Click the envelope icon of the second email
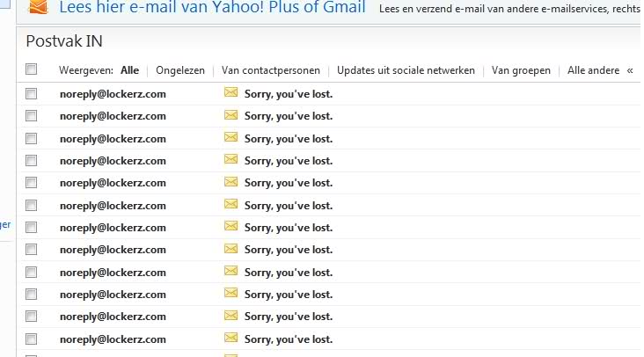Screen dimensions: 644x357 point(231,114)
